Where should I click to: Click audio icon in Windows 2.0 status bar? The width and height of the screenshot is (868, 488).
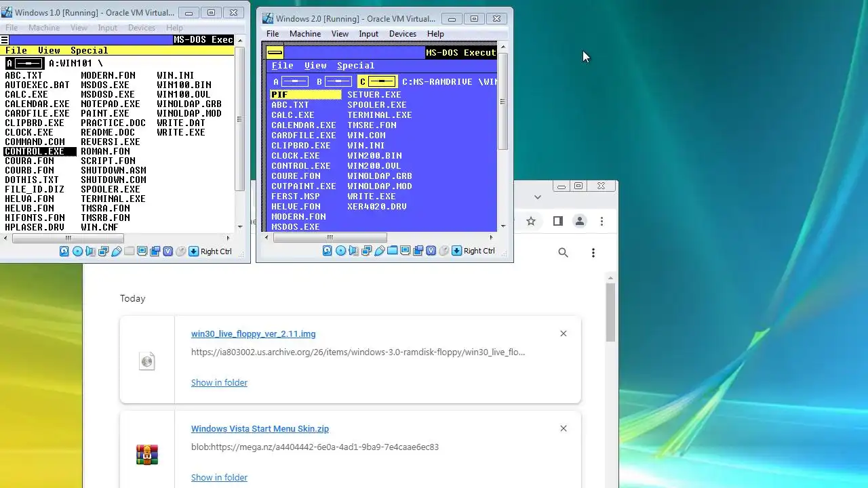coord(353,250)
